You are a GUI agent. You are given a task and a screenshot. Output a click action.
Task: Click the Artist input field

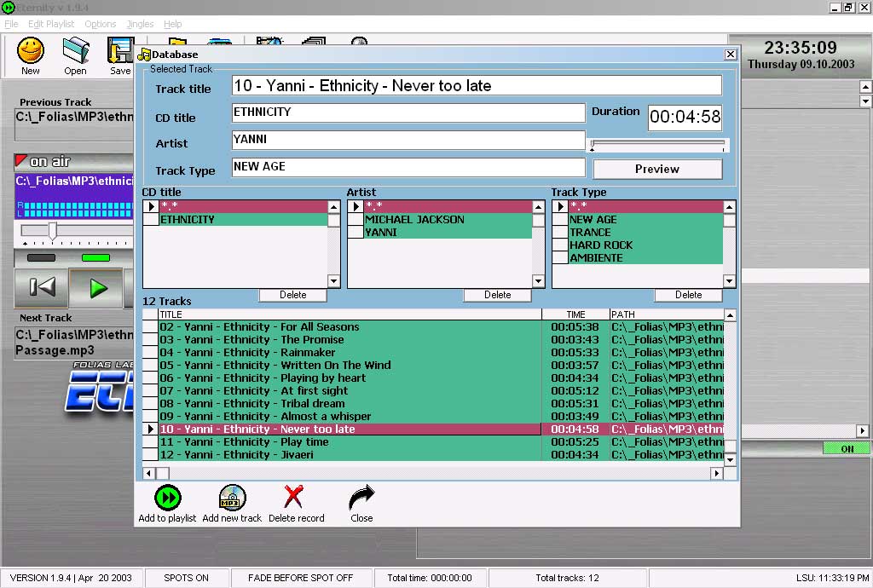coord(408,140)
